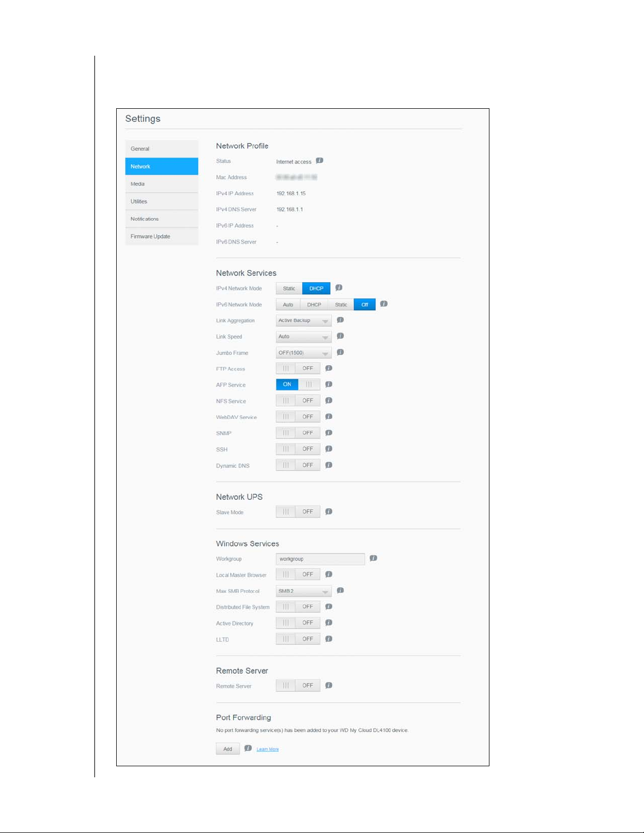Switch to the Media settings tab
Screen dimensions: 644x833
tap(161, 184)
